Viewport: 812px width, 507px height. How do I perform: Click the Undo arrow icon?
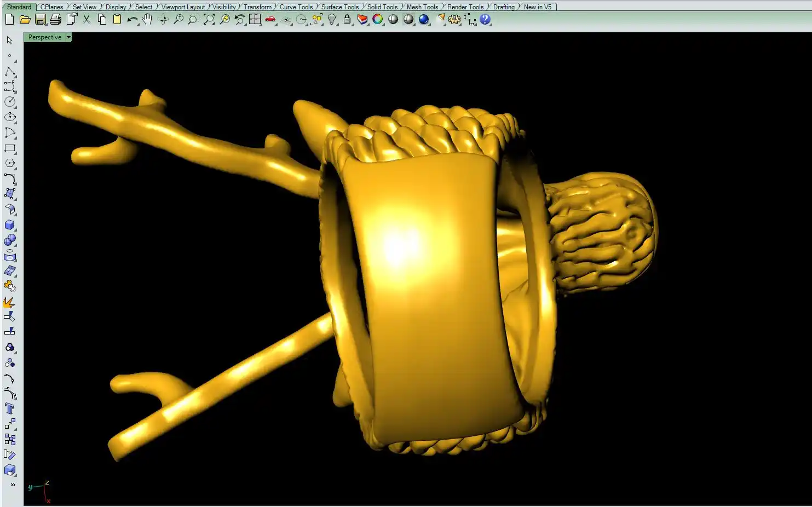click(x=132, y=19)
